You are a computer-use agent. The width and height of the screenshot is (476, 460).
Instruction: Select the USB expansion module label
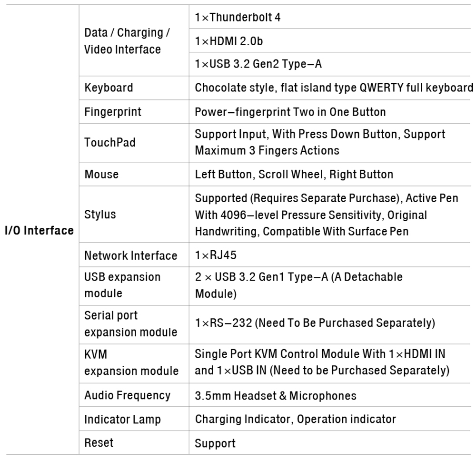pos(122,285)
